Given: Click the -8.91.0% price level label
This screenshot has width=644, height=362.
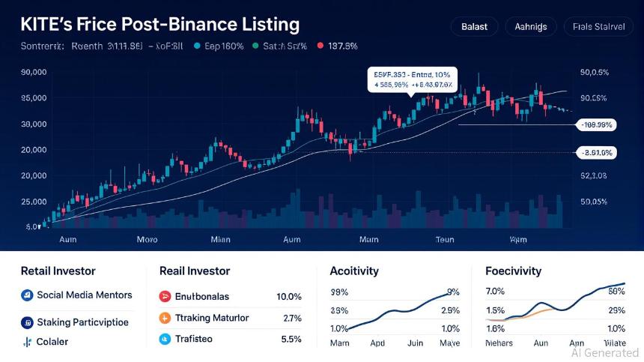Looking at the screenshot, I should [x=597, y=152].
